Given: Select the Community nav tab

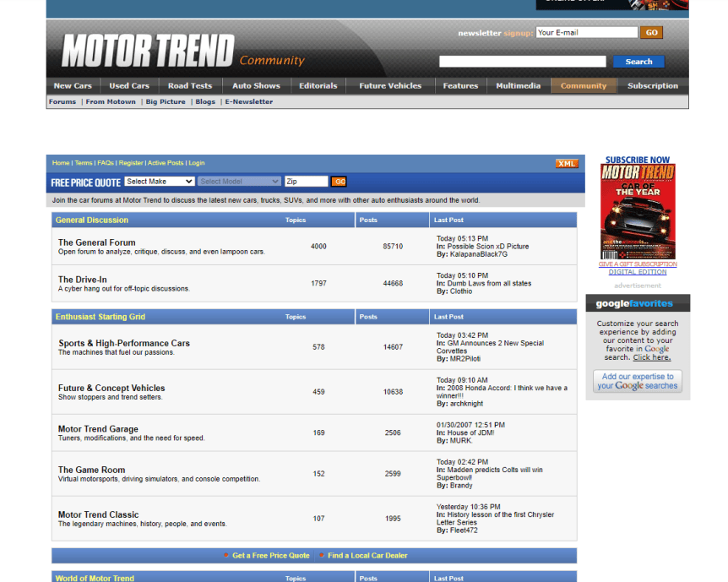Looking at the screenshot, I should pyautogui.click(x=584, y=86).
